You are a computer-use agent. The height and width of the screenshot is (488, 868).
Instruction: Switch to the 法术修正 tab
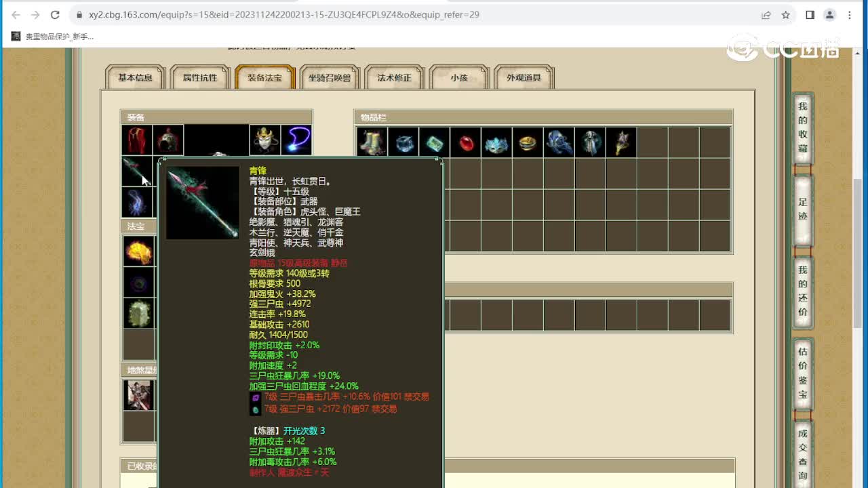click(x=394, y=78)
